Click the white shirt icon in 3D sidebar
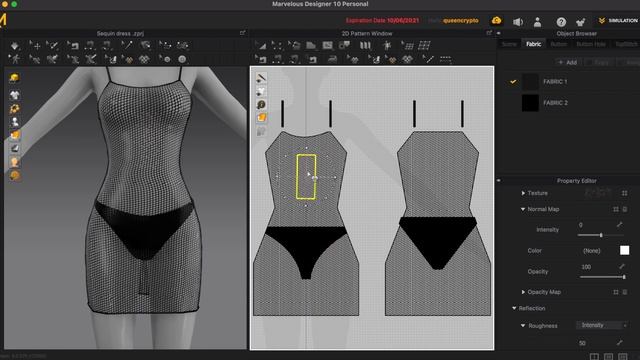640x360 pixels. (x=15, y=95)
